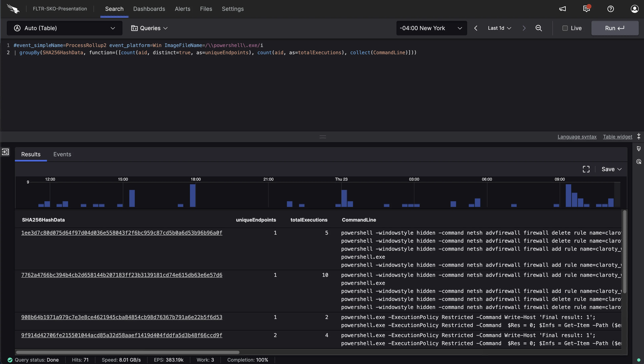
Task: Click Work: 3 in status bar
Action: pos(205,360)
